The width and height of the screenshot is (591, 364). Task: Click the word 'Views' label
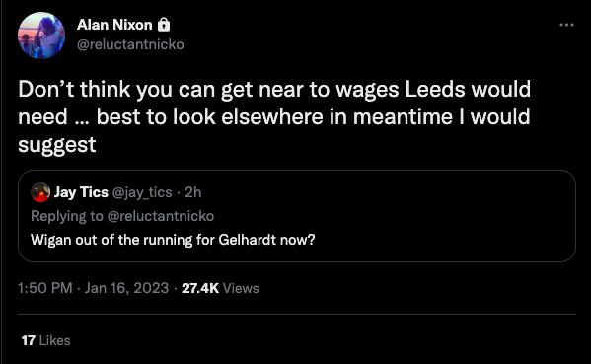[x=241, y=288]
